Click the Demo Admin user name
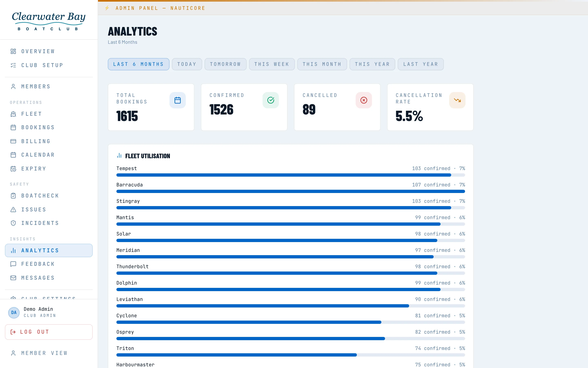The image size is (588, 368). tap(38, 309)
